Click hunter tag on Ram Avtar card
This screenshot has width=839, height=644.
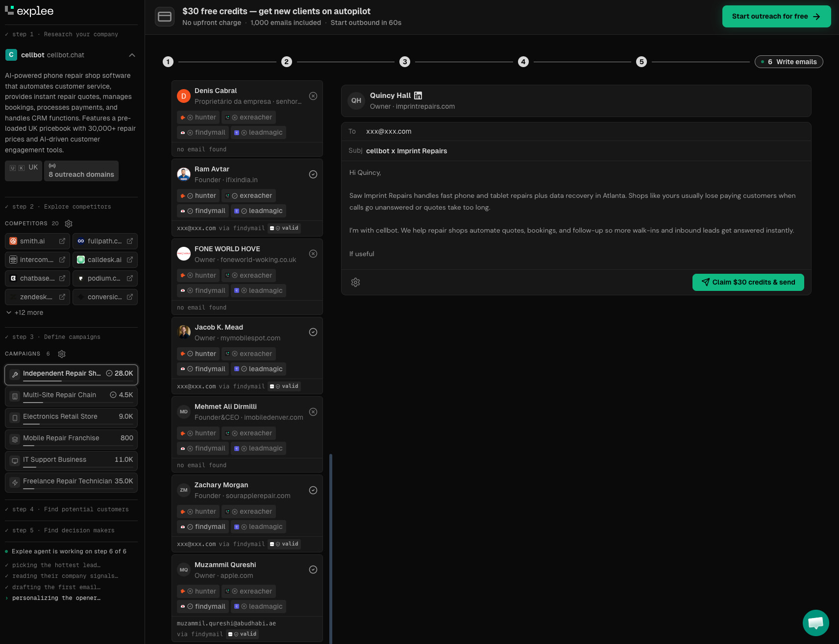198,195
